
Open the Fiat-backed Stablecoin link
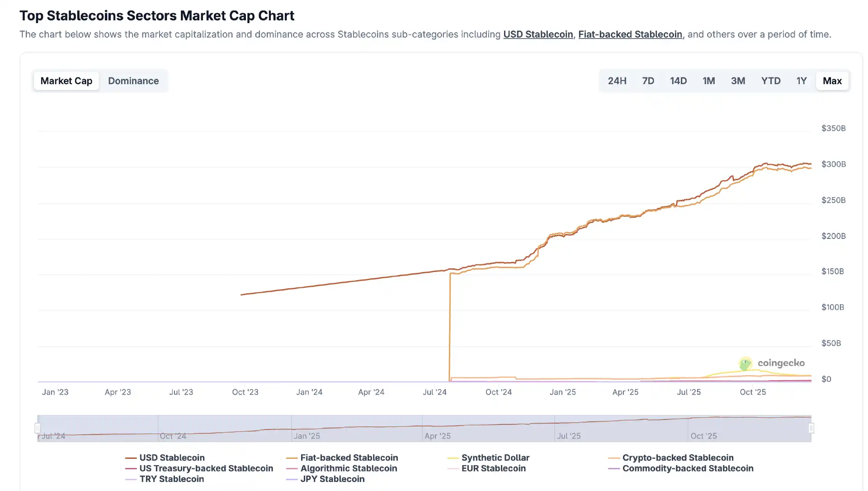pos(630,34)
